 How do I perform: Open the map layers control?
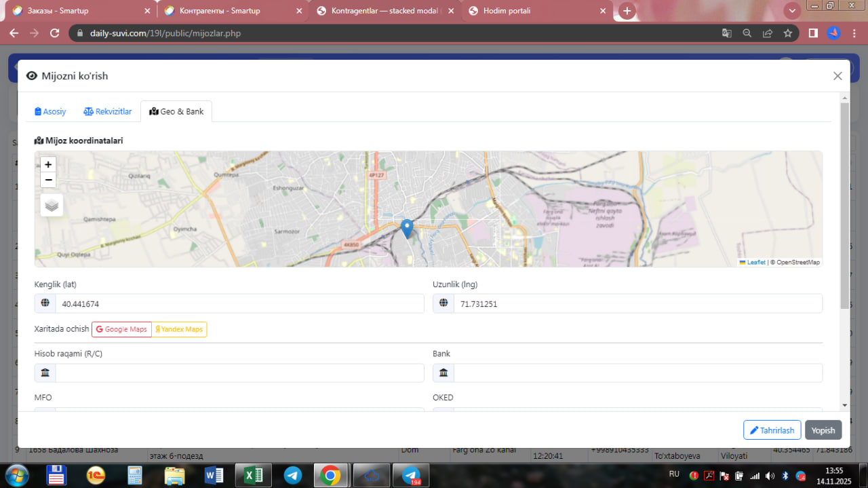(x=52, y=205)
